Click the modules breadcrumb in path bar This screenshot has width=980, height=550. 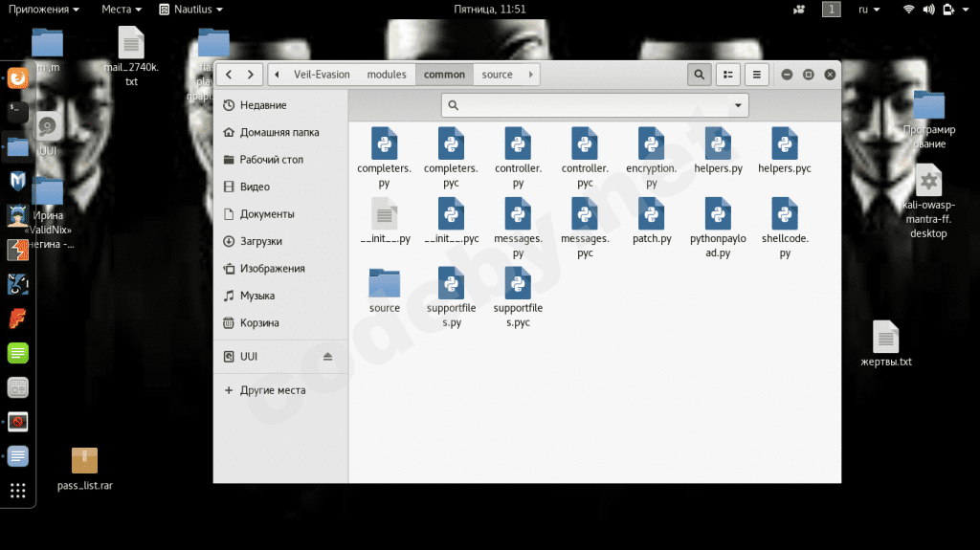[x=387, y=75]
